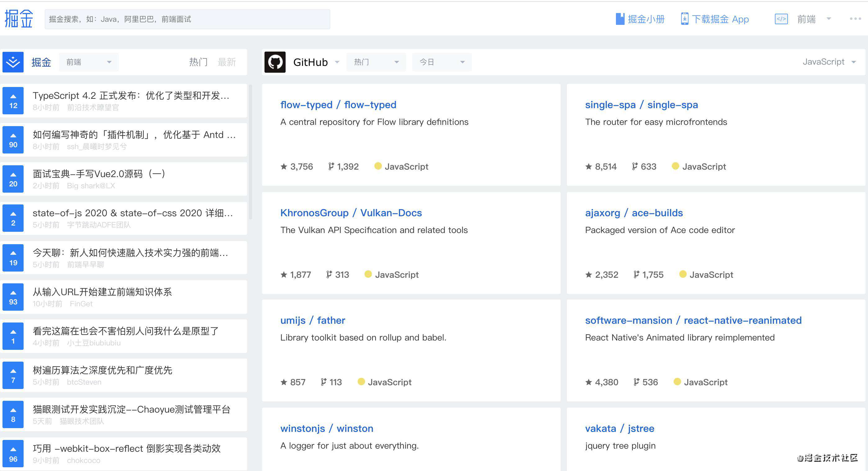The width and height of the screenshot is (868, 471).
Task: Open the 今日 time range dropdown
Action: [442, 62]
